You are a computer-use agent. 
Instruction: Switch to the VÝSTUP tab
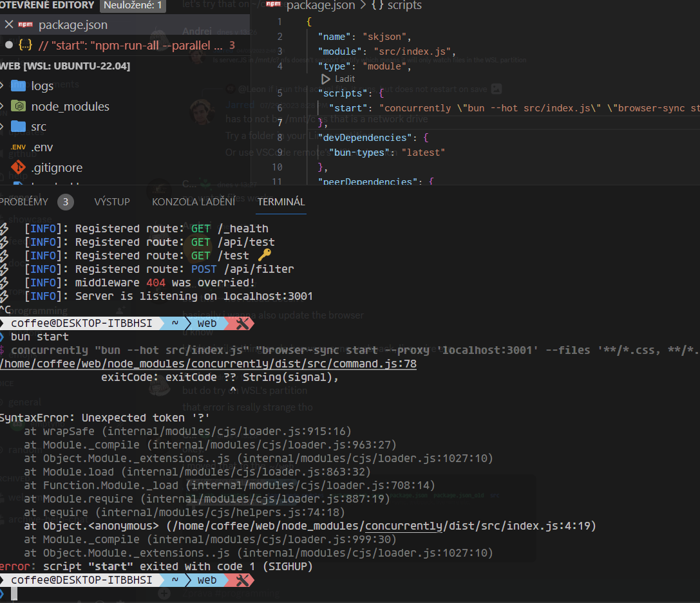tap(111, 201)
